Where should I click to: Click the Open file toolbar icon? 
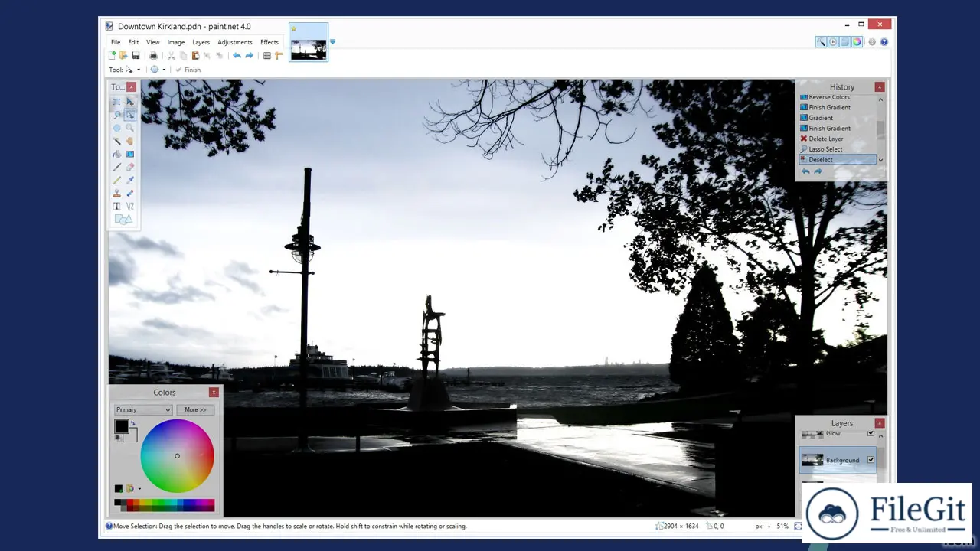(123, 55)
